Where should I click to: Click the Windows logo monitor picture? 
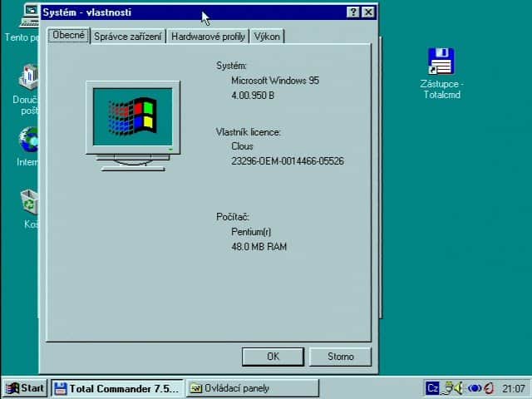133,126
